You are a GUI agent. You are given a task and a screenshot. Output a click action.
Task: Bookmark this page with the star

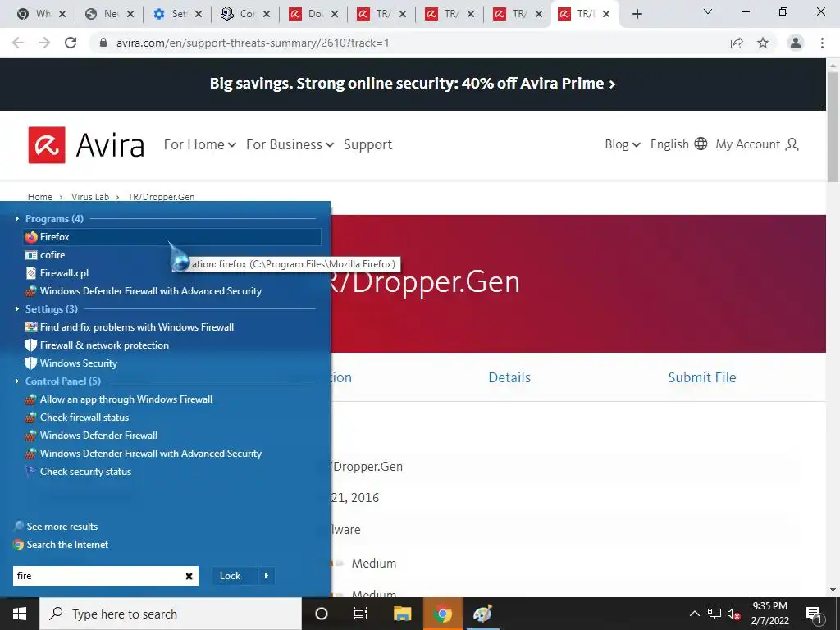tap(763, 43)
